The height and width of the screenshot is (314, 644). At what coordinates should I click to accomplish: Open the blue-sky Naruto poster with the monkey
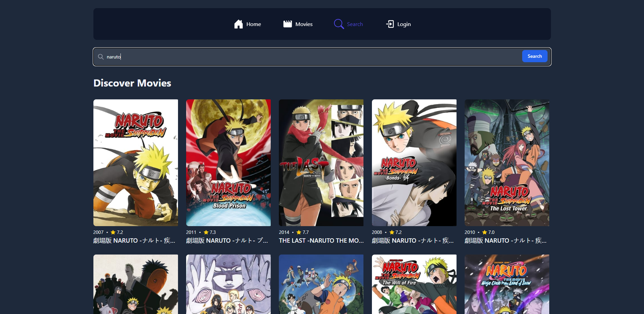coord(321,284)
